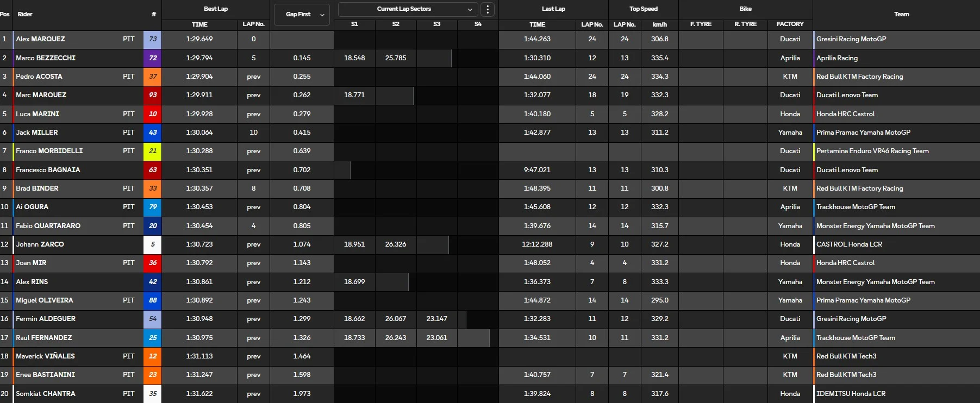Click rider number badge 20
This screenshot has width=980, height=403.
tap(153, 226)
